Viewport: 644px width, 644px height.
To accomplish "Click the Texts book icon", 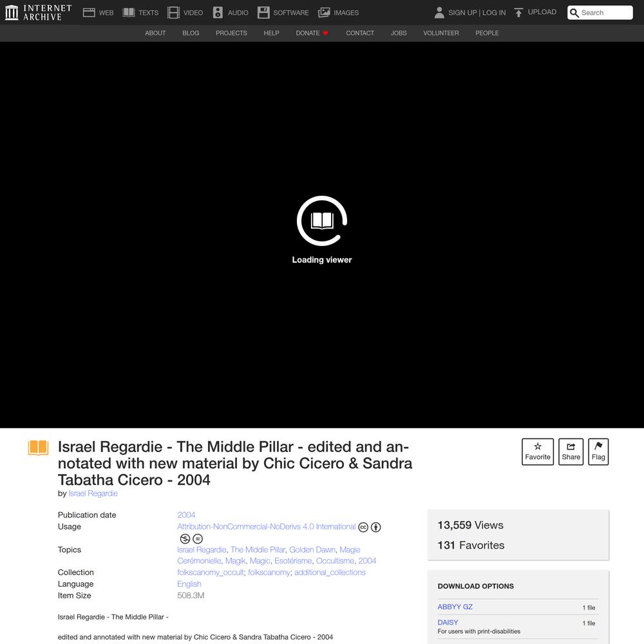I will (129, 13).
